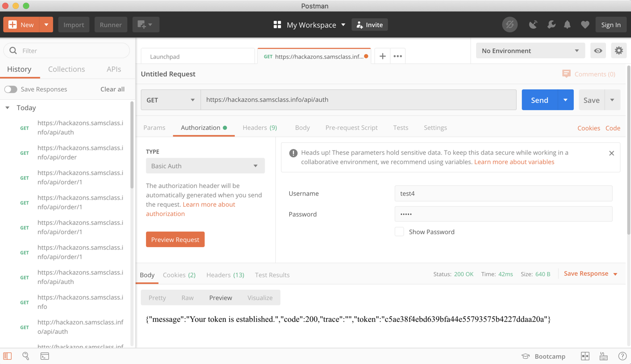Click the Preview Request button

pyautogui.click(x=175, y=239)
